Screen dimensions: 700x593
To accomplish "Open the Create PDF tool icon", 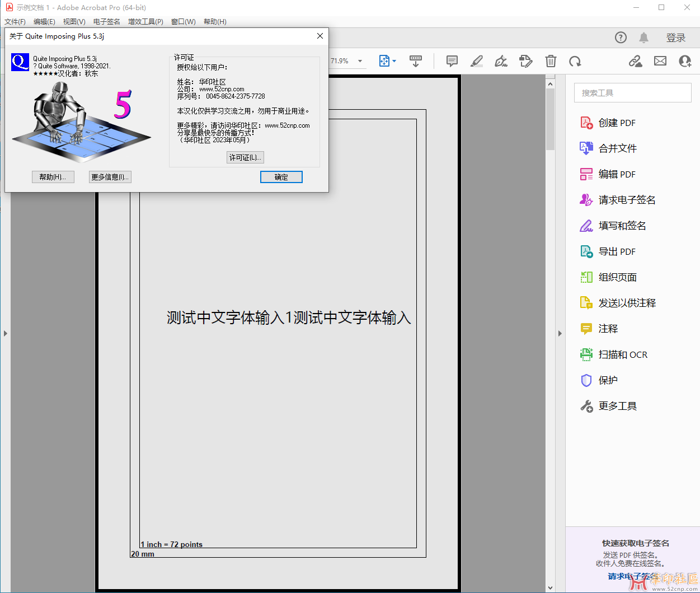I will click(x=586, y=123).
